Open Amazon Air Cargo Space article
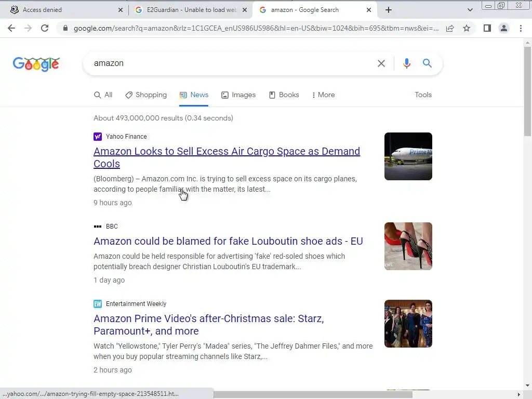Image resolution: width=532 pixels, height=399 pixels. click(x=227, y=157)
